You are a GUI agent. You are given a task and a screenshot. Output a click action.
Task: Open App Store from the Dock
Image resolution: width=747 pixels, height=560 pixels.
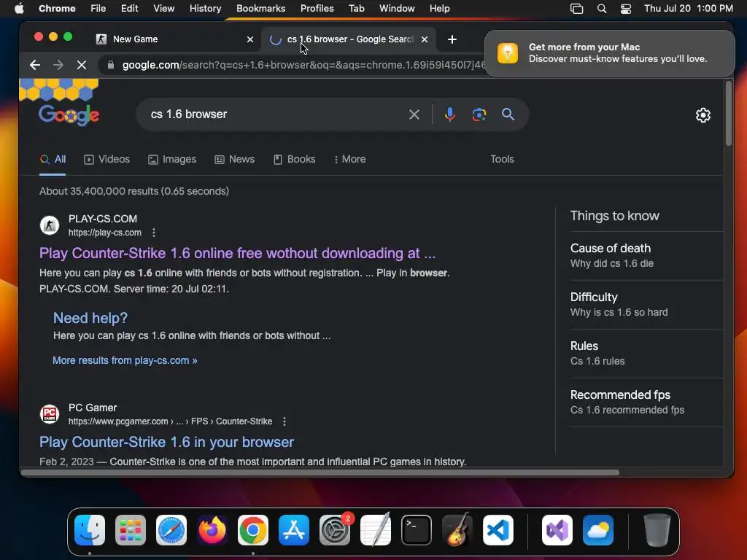click(x=294, y=530)
